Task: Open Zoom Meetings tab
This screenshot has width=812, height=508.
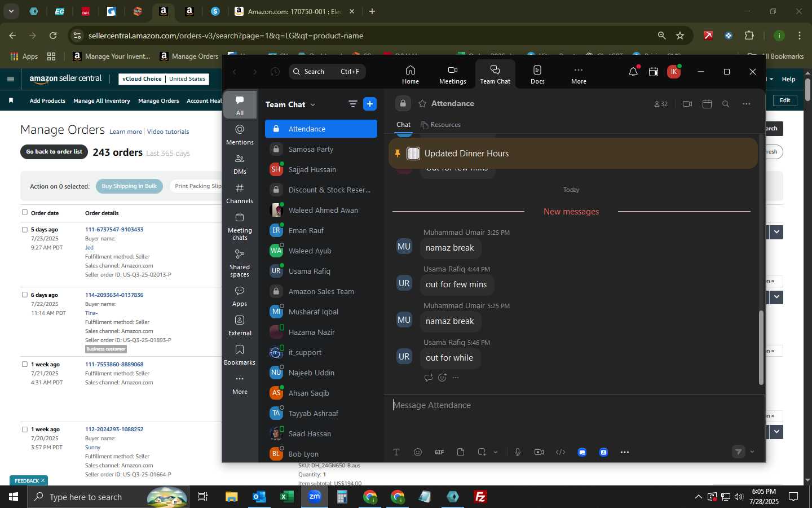Action: (452, 75)
